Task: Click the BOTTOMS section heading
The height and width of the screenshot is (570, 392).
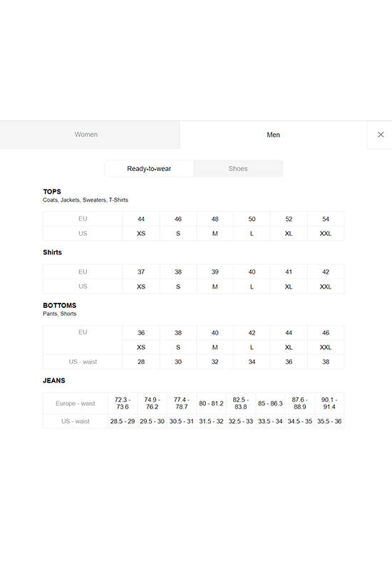Action: [x=60, y=306]
